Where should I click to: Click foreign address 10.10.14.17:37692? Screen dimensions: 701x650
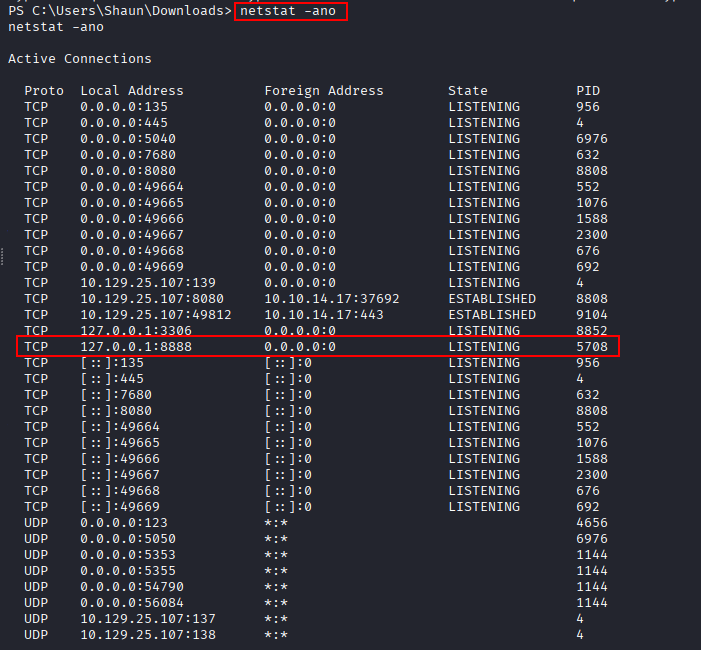point(332,299)
